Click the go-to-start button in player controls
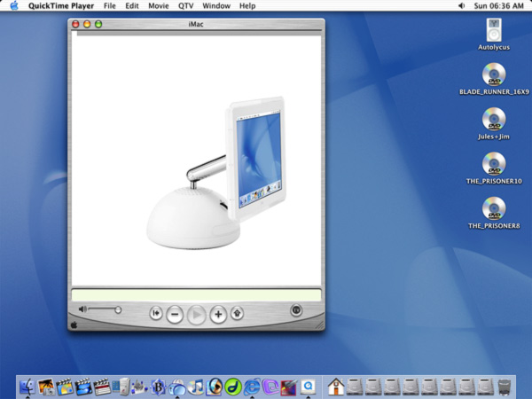The image size is (532, 399). (156, 313)
